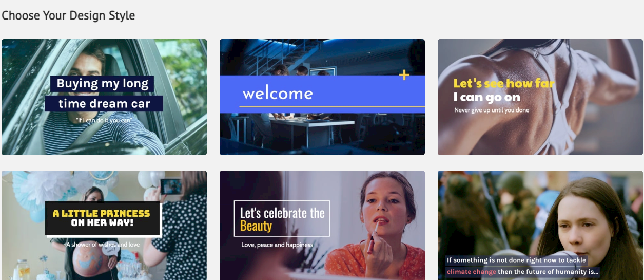Click the 'ON HER WAY!' white title text
This screenshot has height=280, width=644.
[103, 223]
